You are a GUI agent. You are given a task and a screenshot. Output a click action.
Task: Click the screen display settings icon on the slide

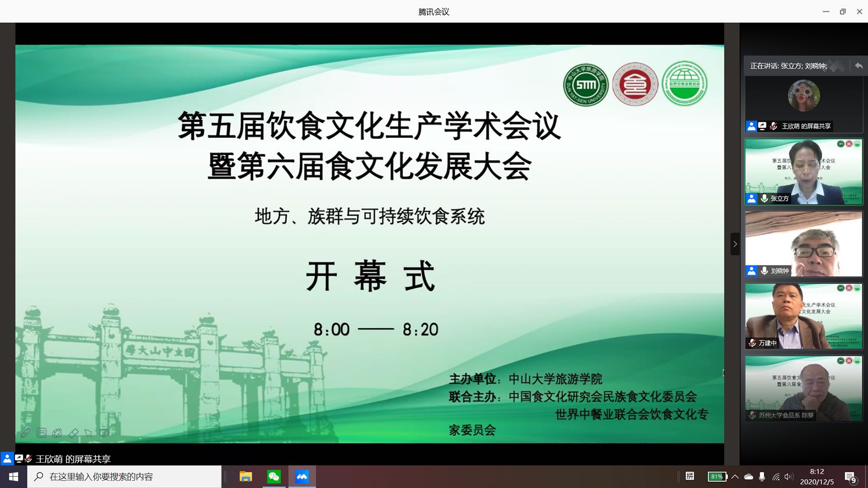105,433
